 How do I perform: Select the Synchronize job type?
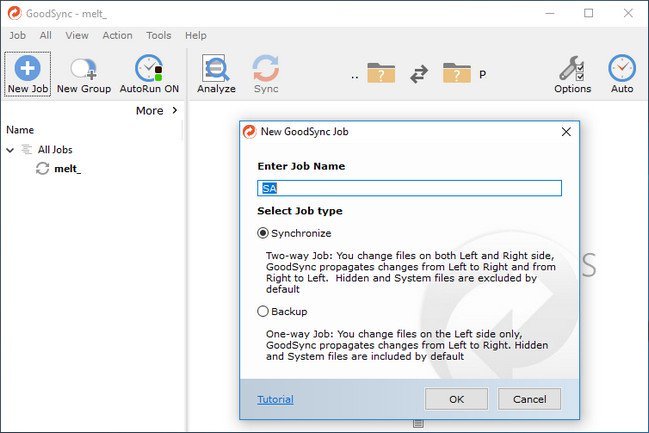[264, 233]
